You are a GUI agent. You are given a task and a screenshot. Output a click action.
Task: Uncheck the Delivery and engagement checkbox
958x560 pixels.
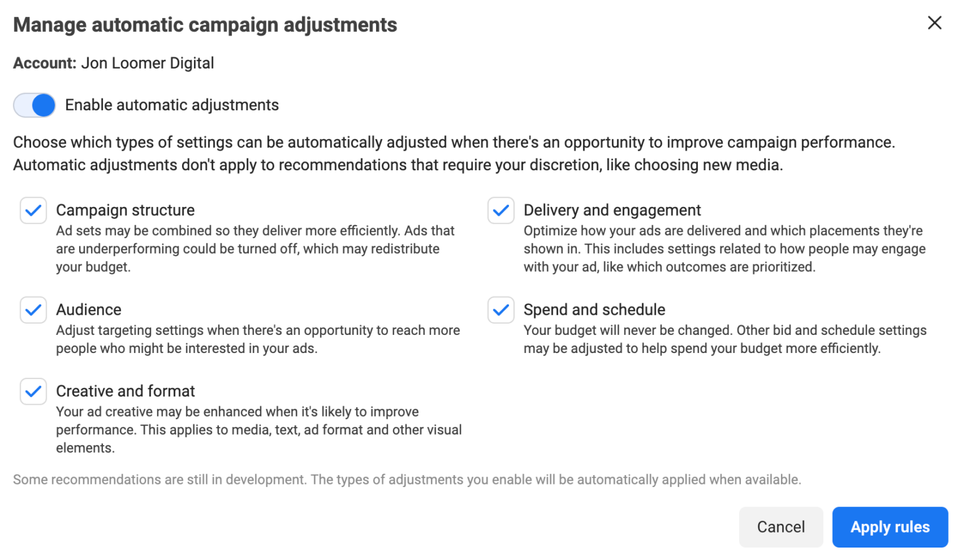point(501,210)
